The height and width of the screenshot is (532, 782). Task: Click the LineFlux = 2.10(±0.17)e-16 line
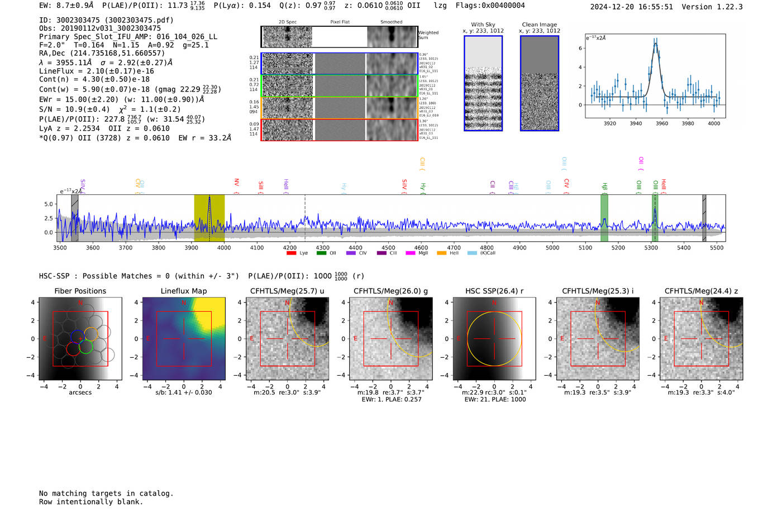click(x=97, y=71)
